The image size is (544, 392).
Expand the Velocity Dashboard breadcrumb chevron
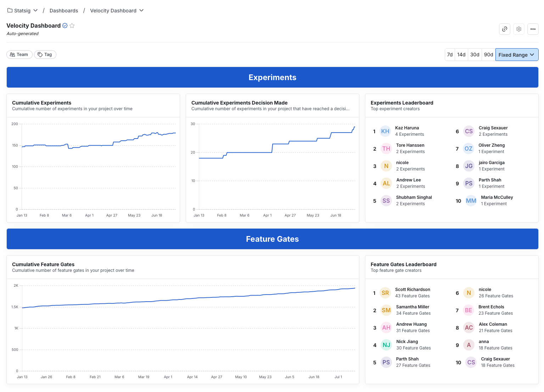[142, 10]
